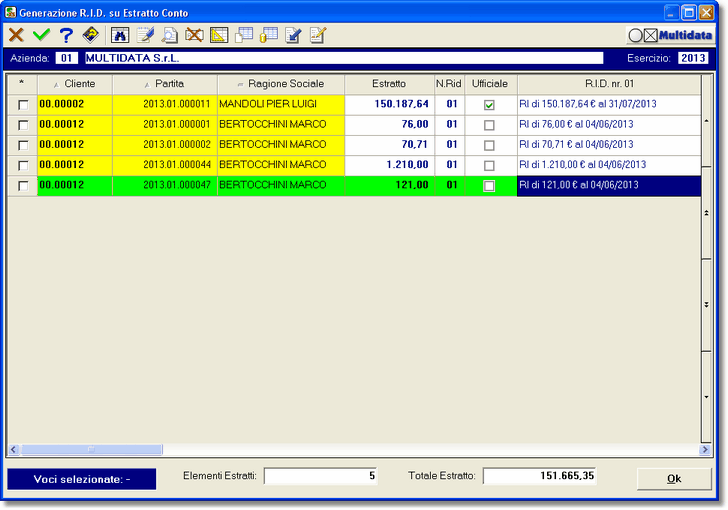Tick the selection checkbox for partita 2013.01.000001
The width and height of the screenshot is (728, 510).
coord(23,125)
